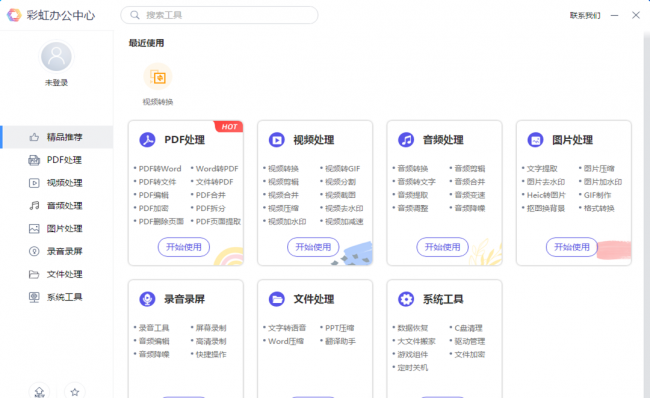Select PDF合并
The image size is (650, 398).
click(x=211, y=195)
